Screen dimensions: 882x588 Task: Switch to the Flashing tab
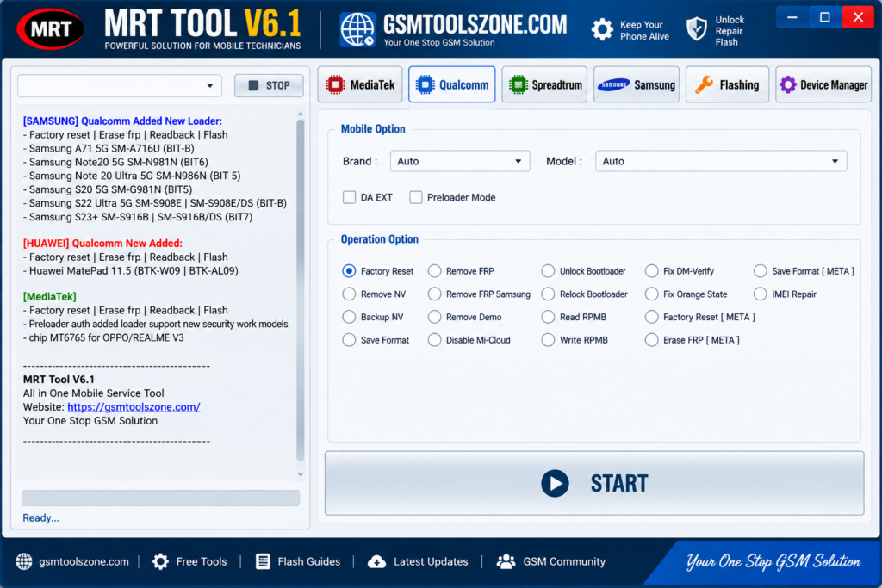727,85
